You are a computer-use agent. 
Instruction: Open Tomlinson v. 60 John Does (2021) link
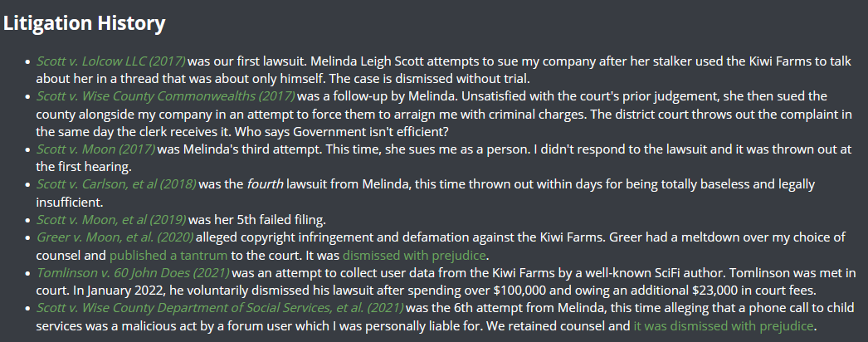point(133,273)
